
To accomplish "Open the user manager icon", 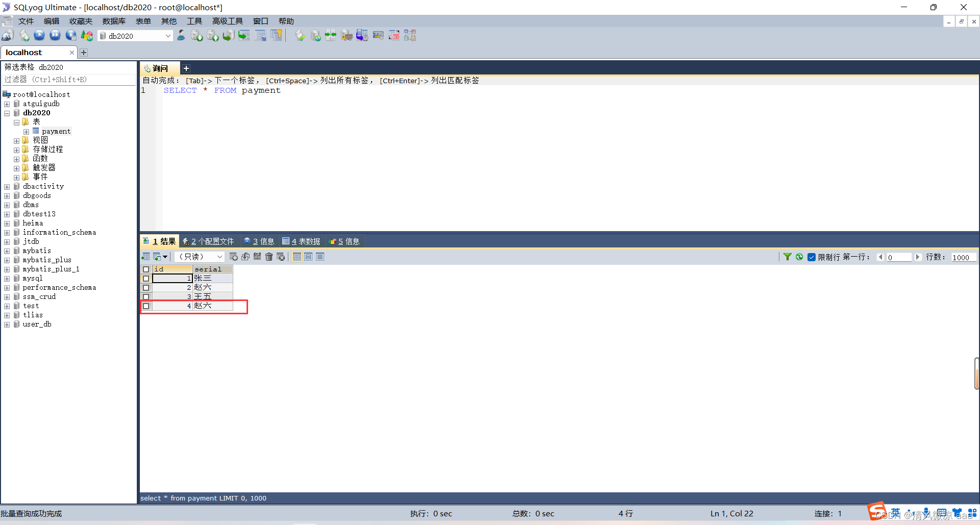I will [181, 35].
